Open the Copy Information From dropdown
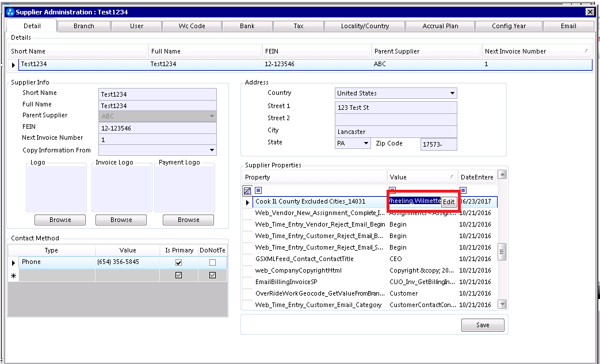600x364 pixels. (x=212, y=150)
